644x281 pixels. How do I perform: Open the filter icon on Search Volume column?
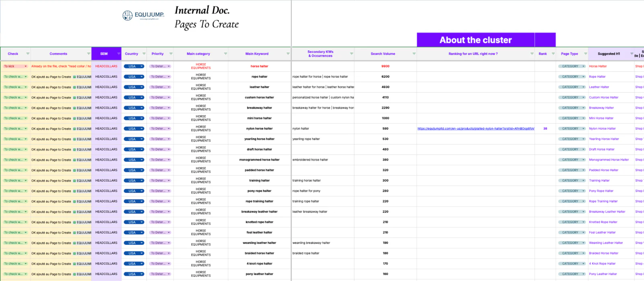(414, 54)
